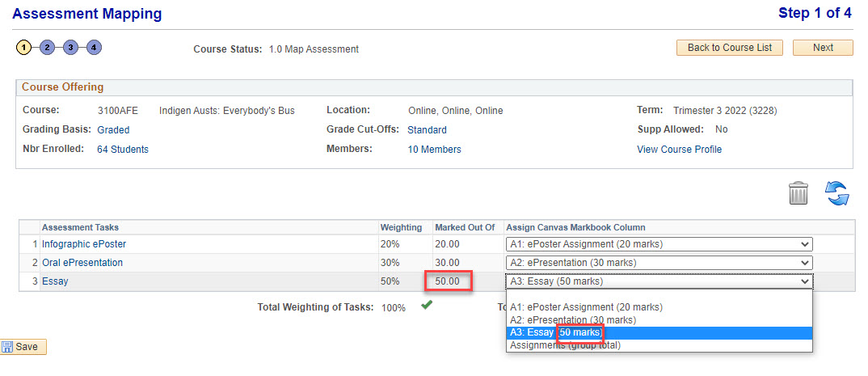Click the trash can delete icon
The width and height of the screenshot is (868, 376).
tap(798, 193)
